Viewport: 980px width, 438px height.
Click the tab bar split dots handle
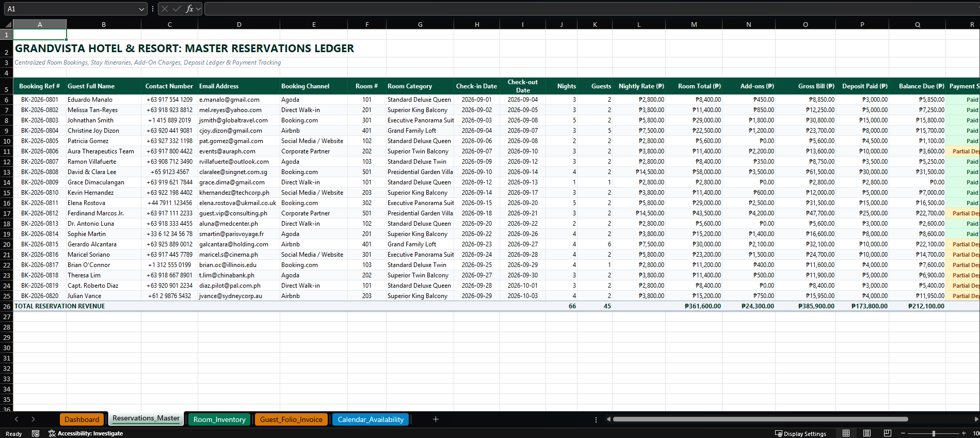596,419
